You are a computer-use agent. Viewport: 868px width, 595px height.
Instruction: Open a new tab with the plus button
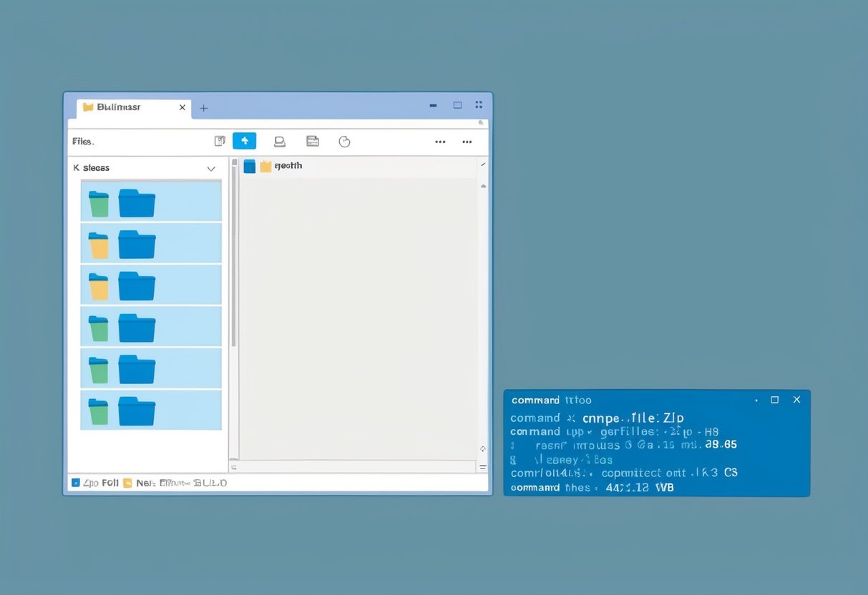203,107
